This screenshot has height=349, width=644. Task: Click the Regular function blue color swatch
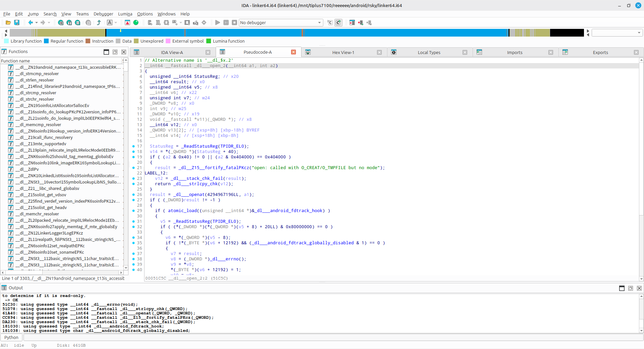[x=47, y=41]
